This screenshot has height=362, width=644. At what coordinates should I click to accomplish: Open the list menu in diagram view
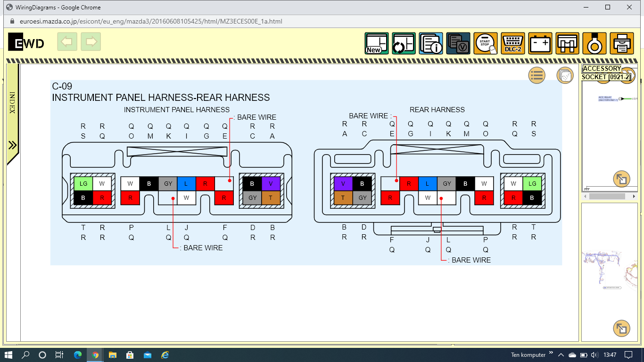[x=537, y=75]
